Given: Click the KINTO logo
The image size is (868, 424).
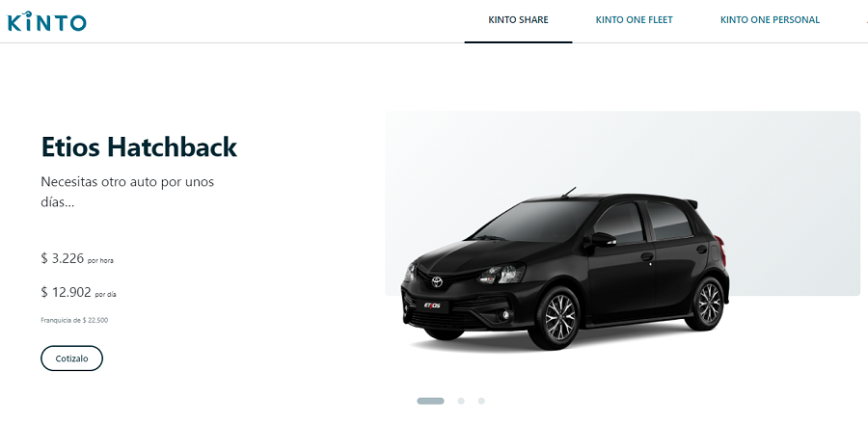Looking at the screenshot, I should 46,21.
